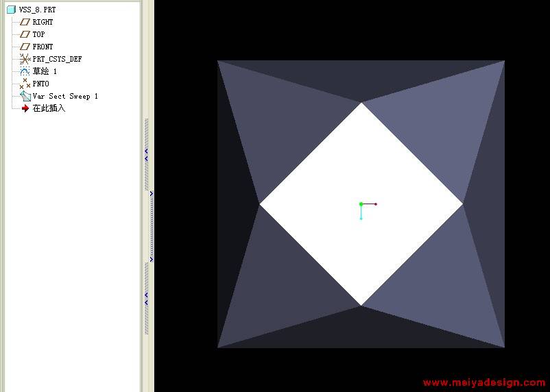550x392 pixels.
Task: Collapse panel using upper splitter left arrows
Action: (146, 154)
